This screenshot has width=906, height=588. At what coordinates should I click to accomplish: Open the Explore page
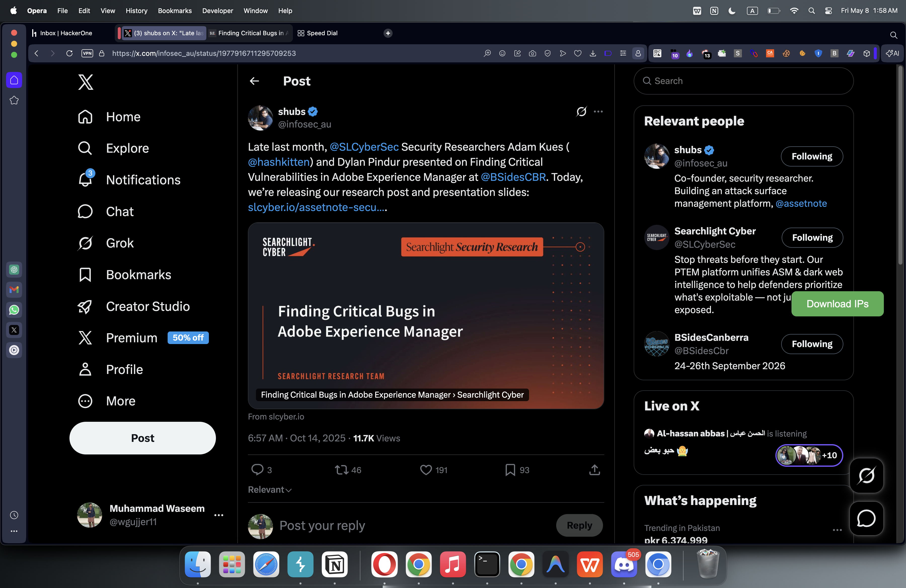click(113, 148)
